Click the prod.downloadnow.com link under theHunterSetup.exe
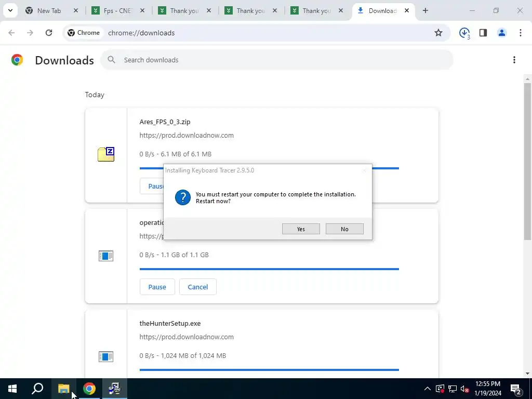 (187, 337)
